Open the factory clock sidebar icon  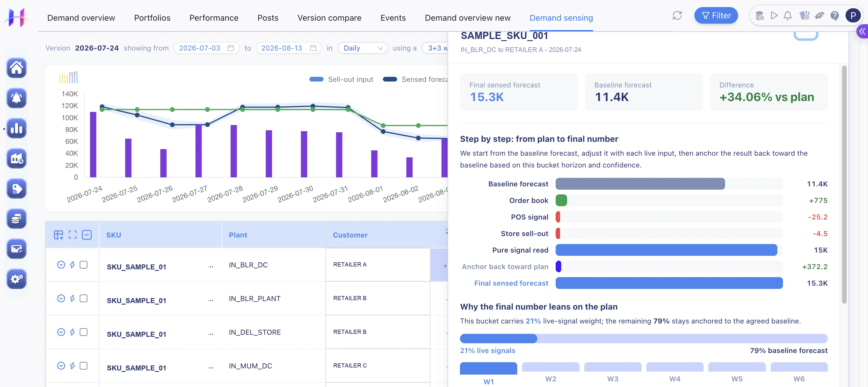[x=17, y=158]
